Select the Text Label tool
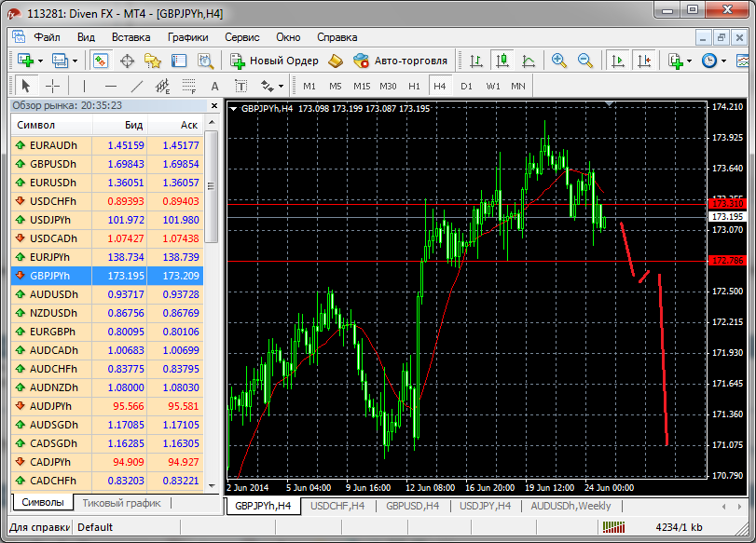Screen dimensions: 756x543 pyautogui.click(x=241, y=87)
